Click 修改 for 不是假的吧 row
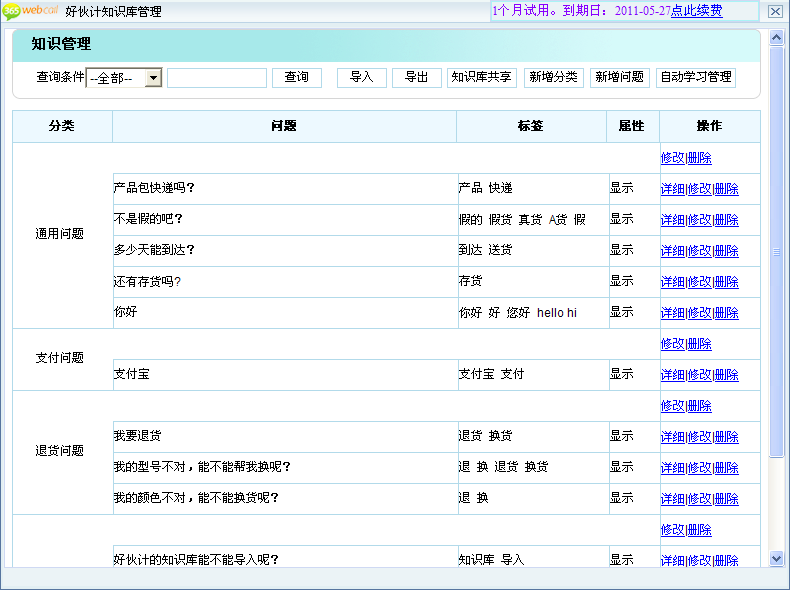This screenshot has width=790, height=590. coord(700,220)
